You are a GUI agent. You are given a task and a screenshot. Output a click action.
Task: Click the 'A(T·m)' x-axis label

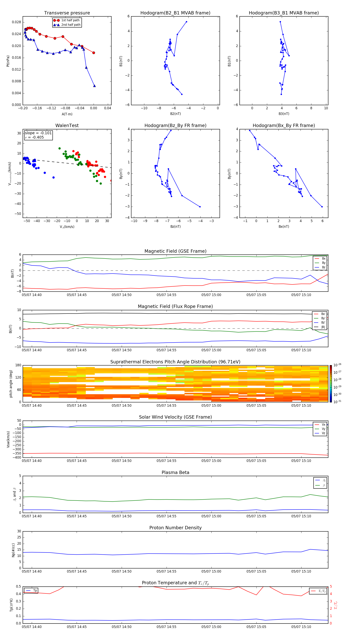coord(67,114)
